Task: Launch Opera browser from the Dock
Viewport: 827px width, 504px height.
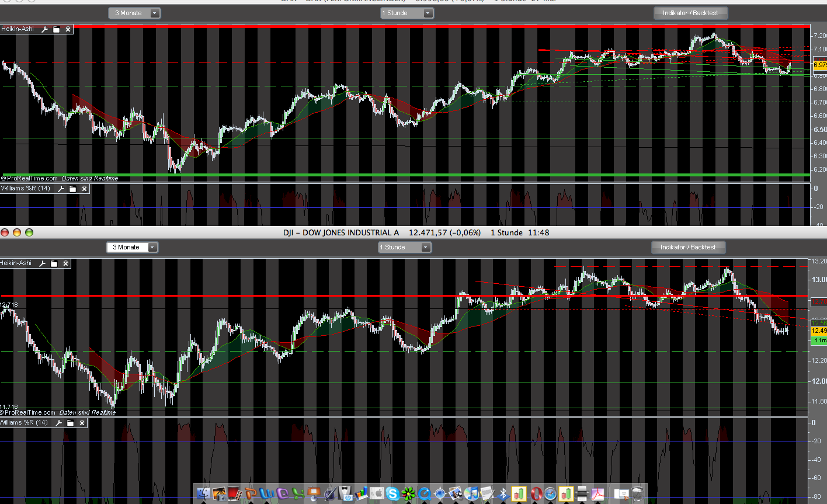Action: (x=536, y=493)
